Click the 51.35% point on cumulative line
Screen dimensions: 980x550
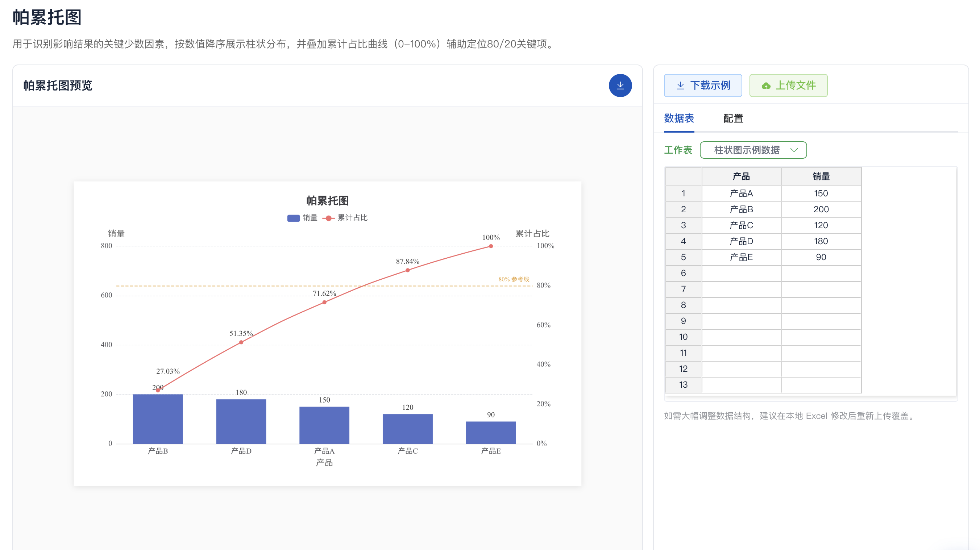[x=241, y=342]
